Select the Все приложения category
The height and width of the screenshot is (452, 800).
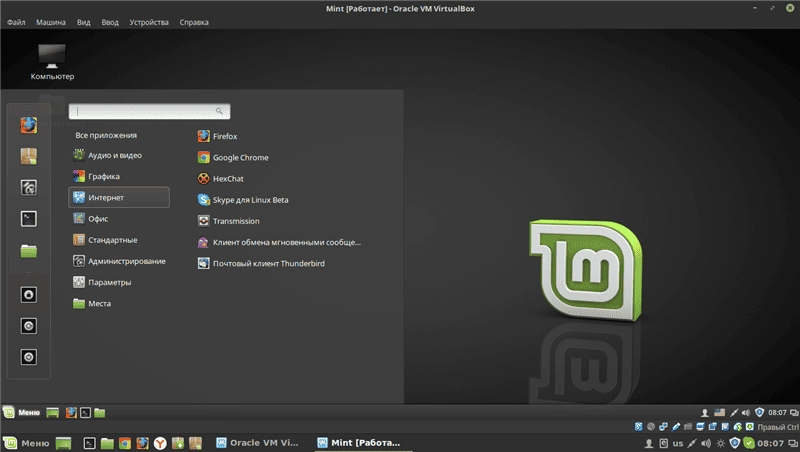click(x=106, y=135)
